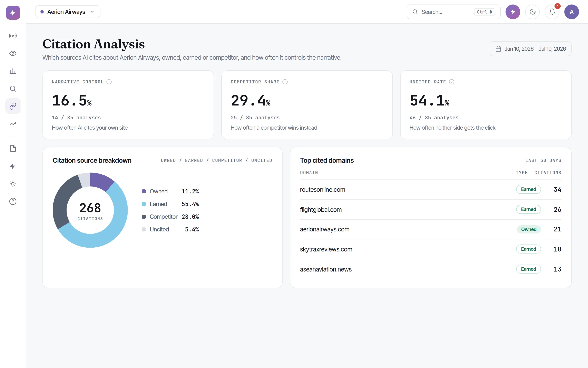588x368 pixels.
Task: Open notifications bell with 3 badge
Action: click(x=552, y=12)
